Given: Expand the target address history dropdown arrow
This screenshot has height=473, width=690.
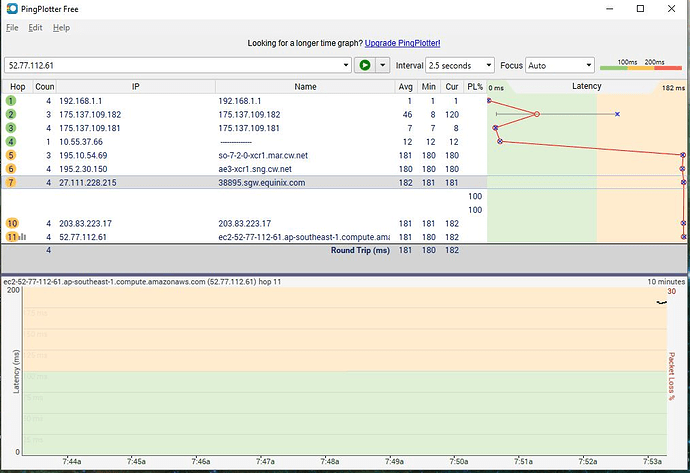Looking at the screenshot, I should click(346, 65).
